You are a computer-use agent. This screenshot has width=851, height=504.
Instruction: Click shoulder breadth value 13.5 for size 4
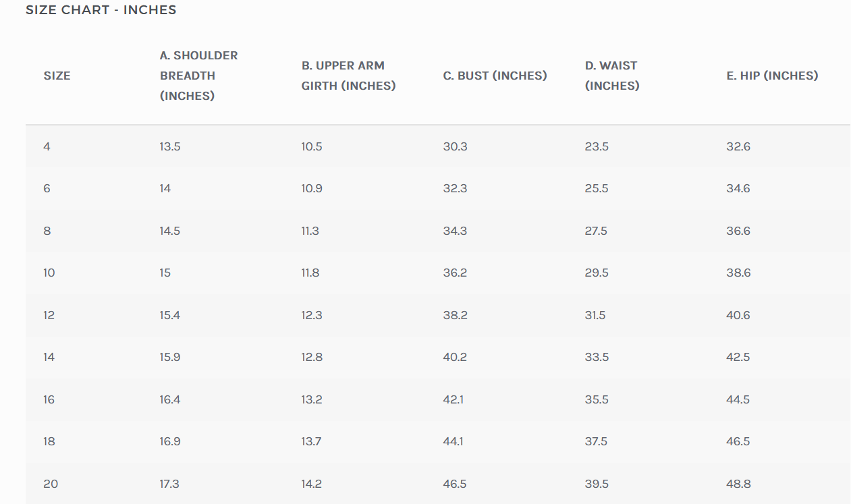click(170, 146)
